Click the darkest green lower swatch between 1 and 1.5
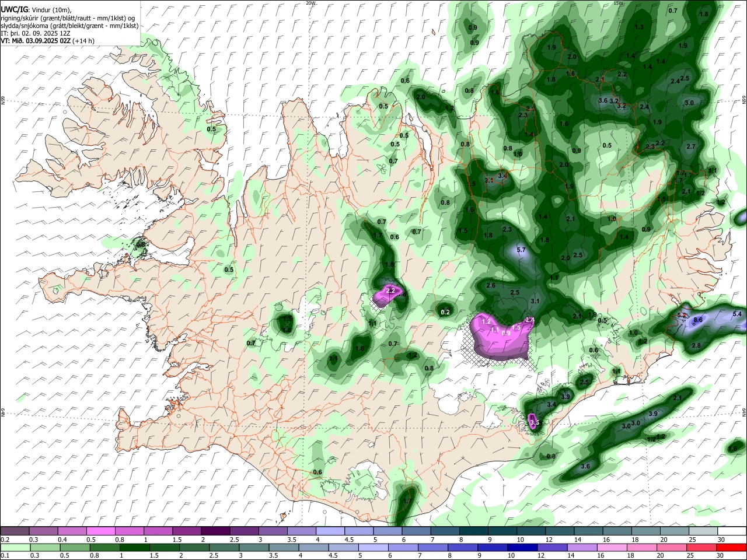Viewport: 747px width, 560px height. coord(134,547)
